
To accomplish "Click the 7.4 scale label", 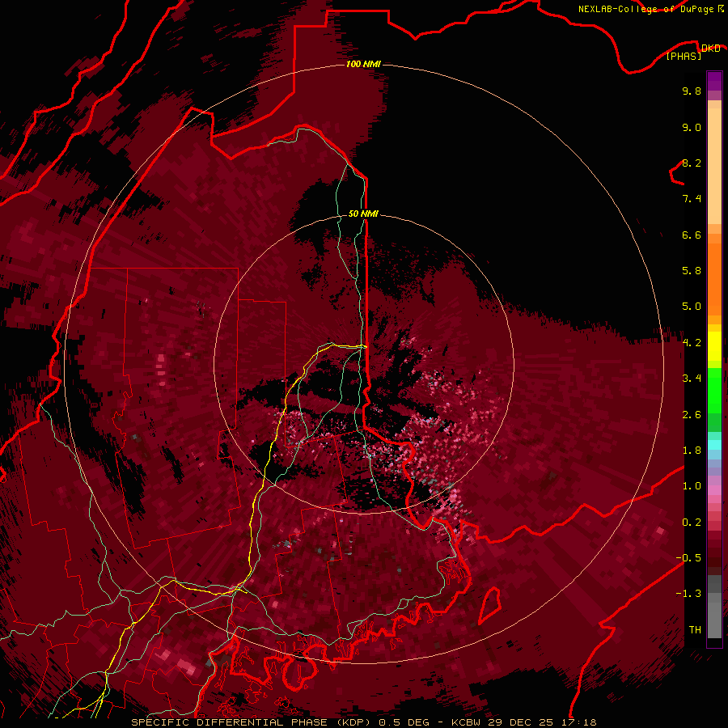I will [x=692, y=199].
